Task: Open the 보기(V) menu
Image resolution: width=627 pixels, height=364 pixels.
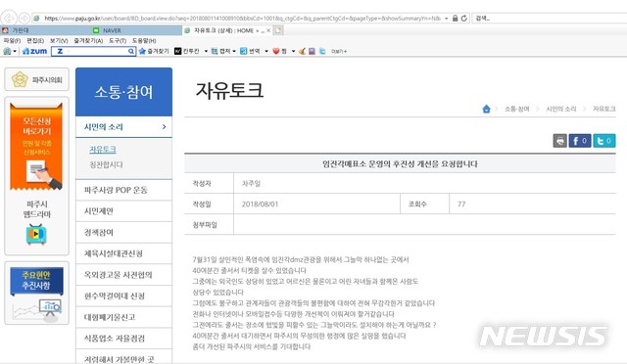Action: tap(59, 41)
